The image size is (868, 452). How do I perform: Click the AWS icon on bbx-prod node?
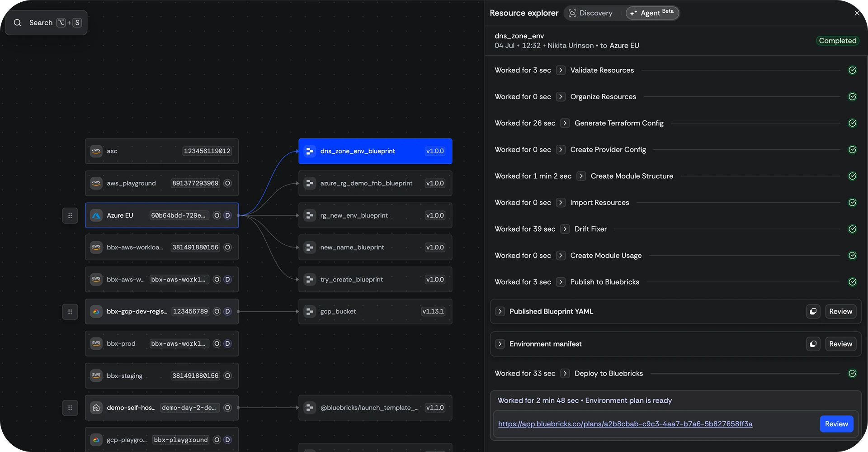click(96, 343)
